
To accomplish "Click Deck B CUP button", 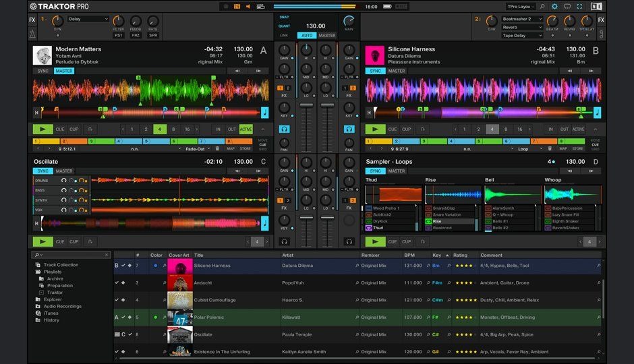I will (x=406, y=129).
